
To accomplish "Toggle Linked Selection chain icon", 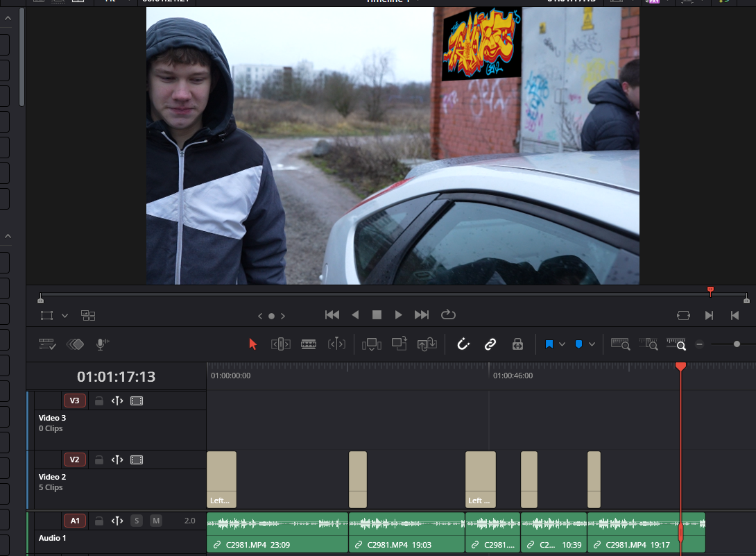I will [490, 344].
